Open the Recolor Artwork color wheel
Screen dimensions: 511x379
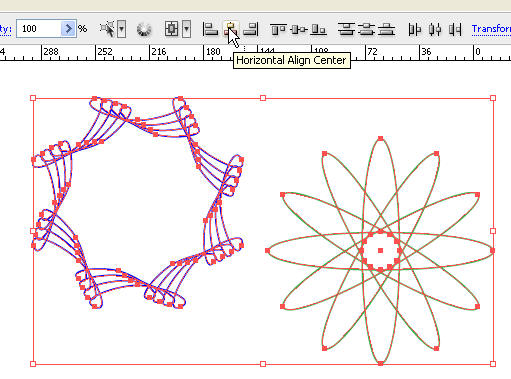click(x=144, y=29)
